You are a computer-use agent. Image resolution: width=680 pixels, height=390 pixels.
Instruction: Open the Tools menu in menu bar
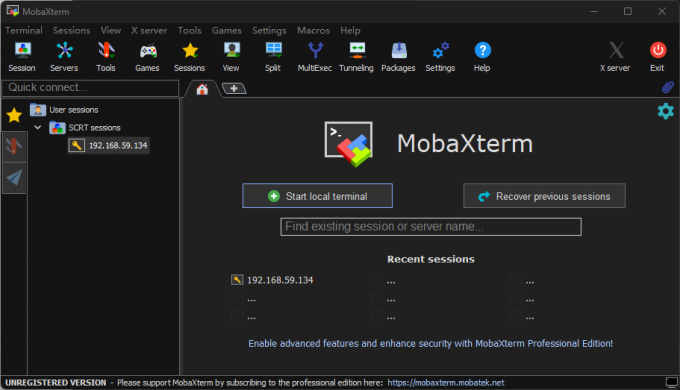coord(190,30)
